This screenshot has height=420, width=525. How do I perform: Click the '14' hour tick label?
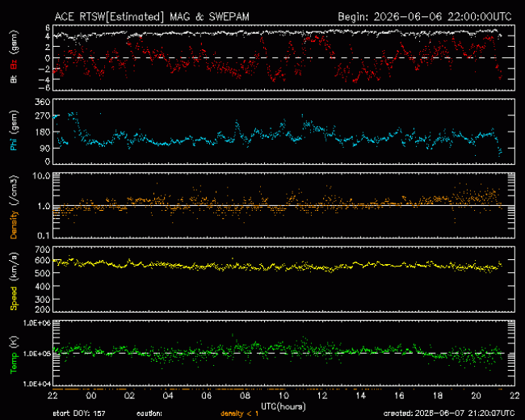tap(360, 396)
